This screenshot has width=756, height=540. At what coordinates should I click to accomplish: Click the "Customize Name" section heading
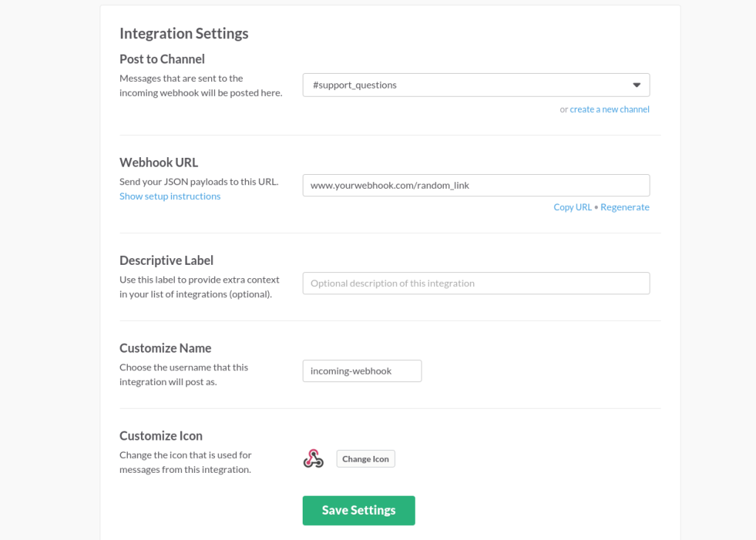pos(165,347)
